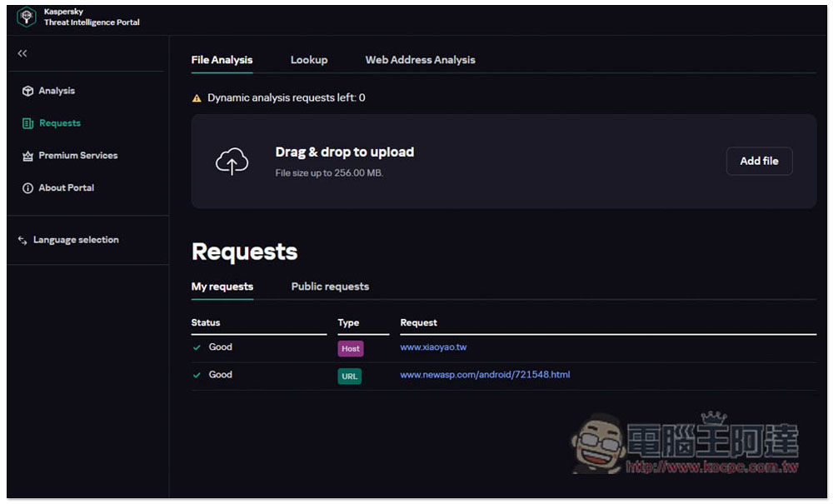Screen dimensions: 833x504
Task: Click the Host type badge
Action: 351,349
